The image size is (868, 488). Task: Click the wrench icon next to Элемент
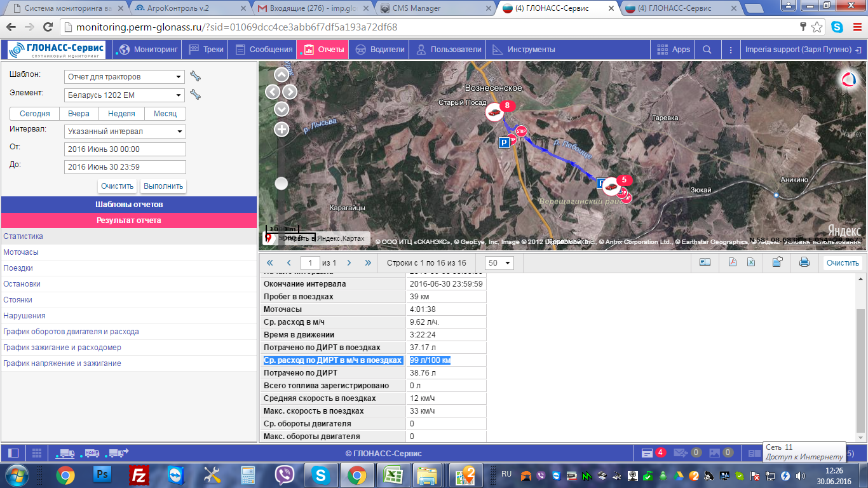pyautogui.click(x=196, y=95)
